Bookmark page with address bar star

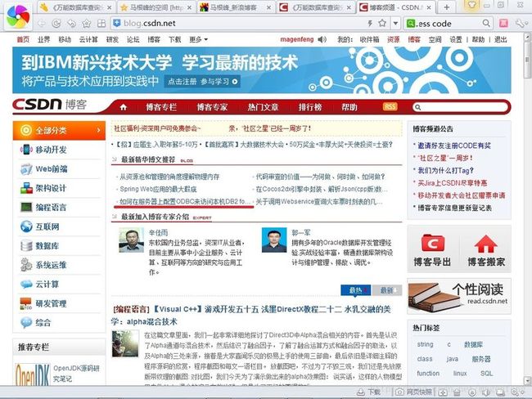382,23
